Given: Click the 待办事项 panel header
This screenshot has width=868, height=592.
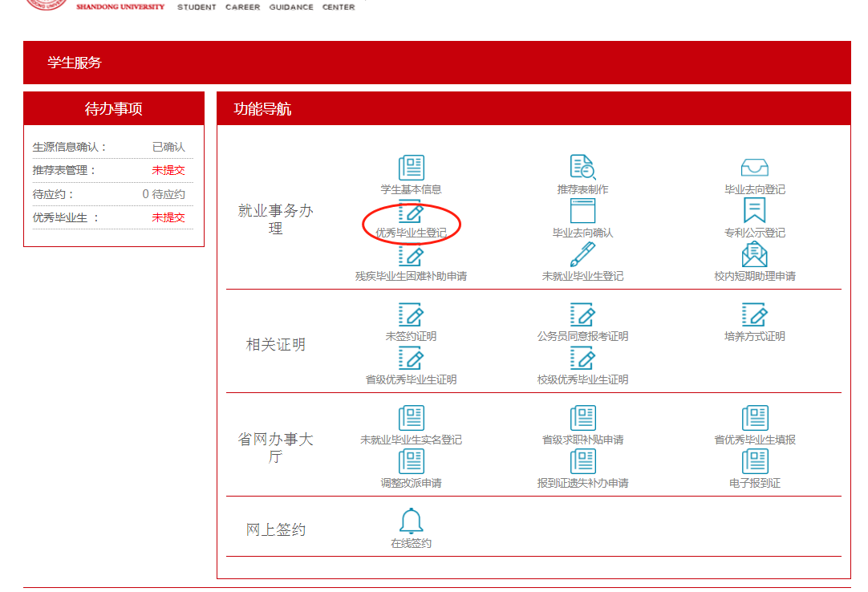Looking at the screenshot, I should [x=114, y=109].
